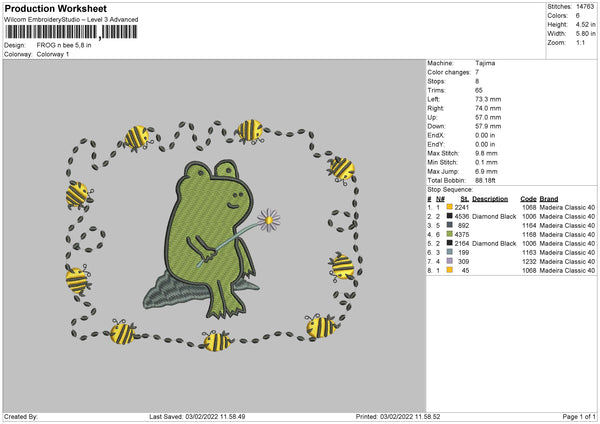Click the daisy flower held by the frog
The image size is (600, 424).
click(x=269, y=220)
